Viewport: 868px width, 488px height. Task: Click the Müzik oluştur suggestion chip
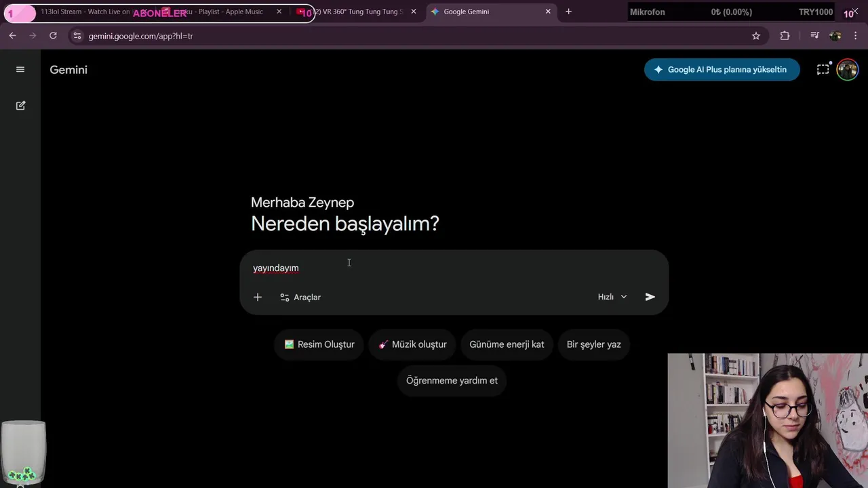(412, 344)
